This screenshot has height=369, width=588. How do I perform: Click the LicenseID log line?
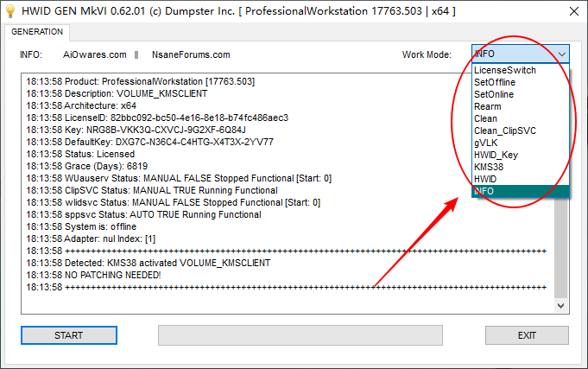(157, 118)
